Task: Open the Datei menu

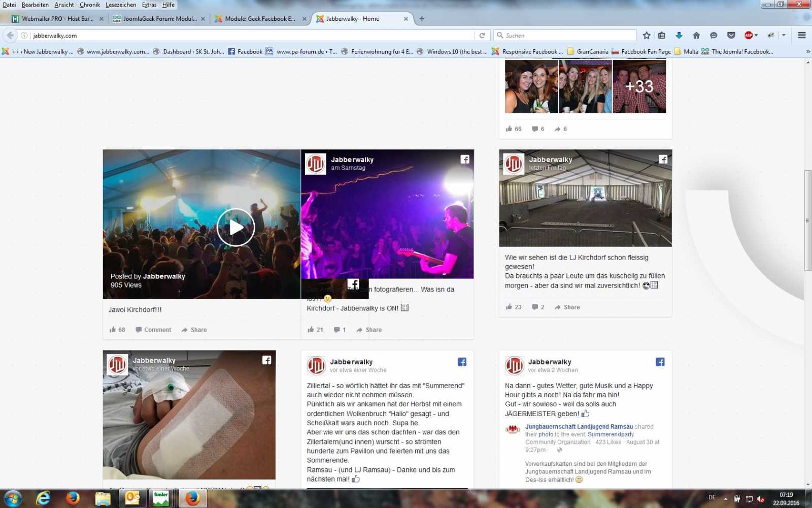Action: 9,5
